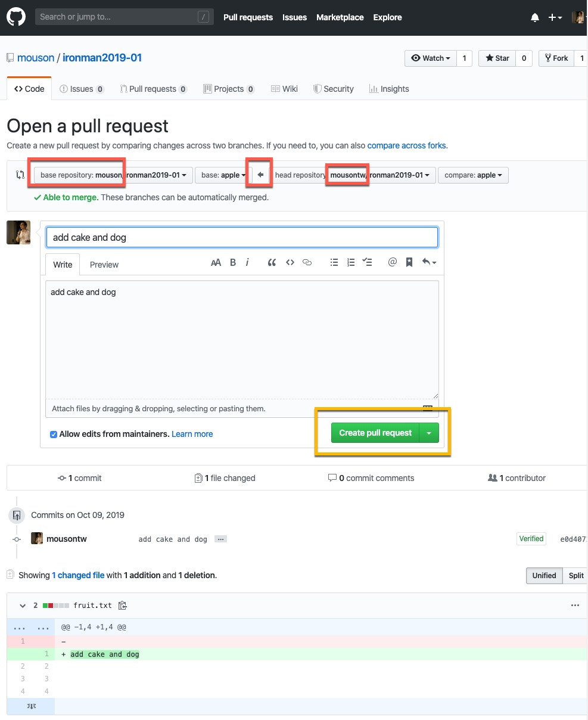Open Create pull request options arrow
The width and height of the screenshot is (588, 720).
[x=429, y=433]
